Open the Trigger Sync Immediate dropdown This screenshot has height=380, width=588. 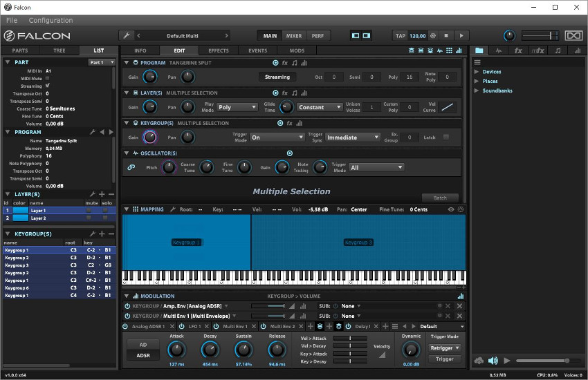353,137
